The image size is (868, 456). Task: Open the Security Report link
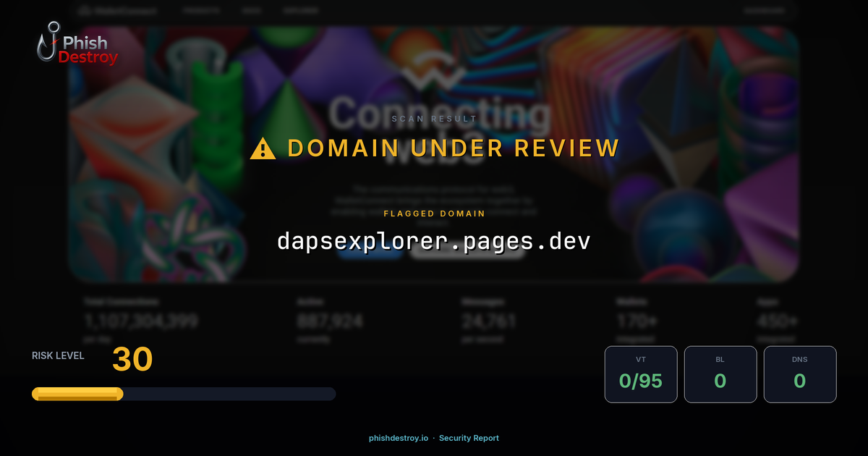[469, 438]
